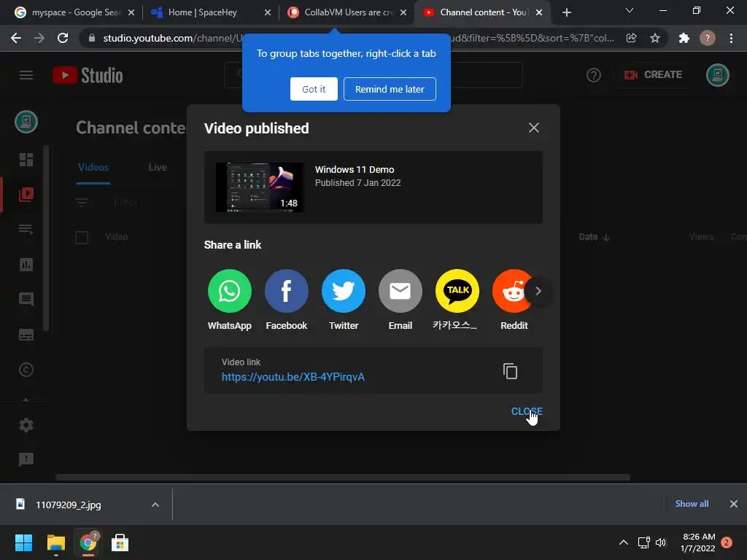Screen dimensions: 747x560
Task: Open Dashboard in Studio sidebar
Action: coord(26,160)
